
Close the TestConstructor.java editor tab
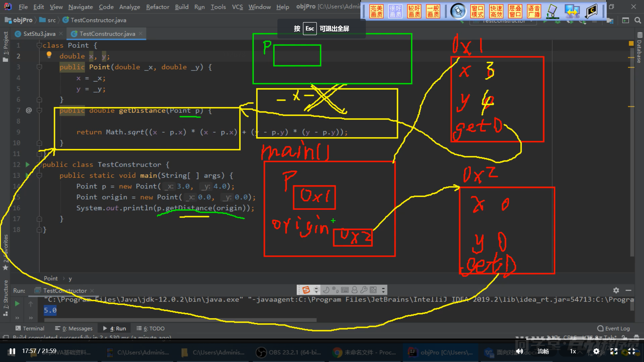(141, 34)
